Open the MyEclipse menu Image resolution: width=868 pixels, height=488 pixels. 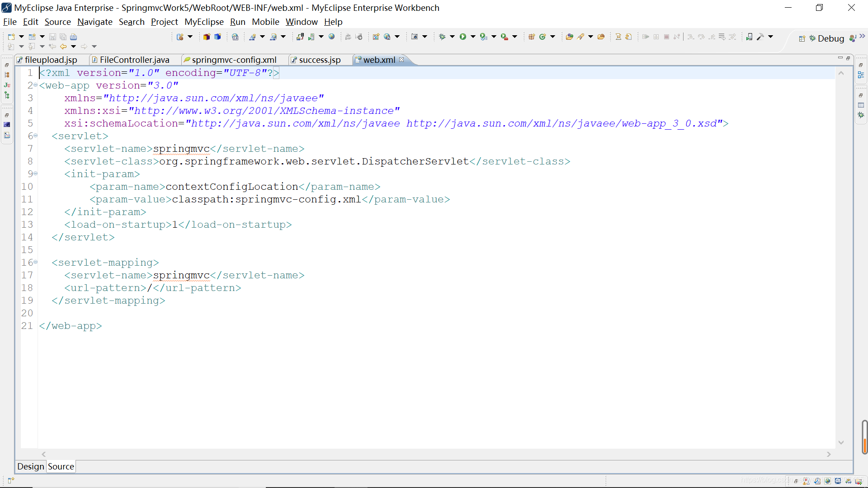click(x=204, y=22)
